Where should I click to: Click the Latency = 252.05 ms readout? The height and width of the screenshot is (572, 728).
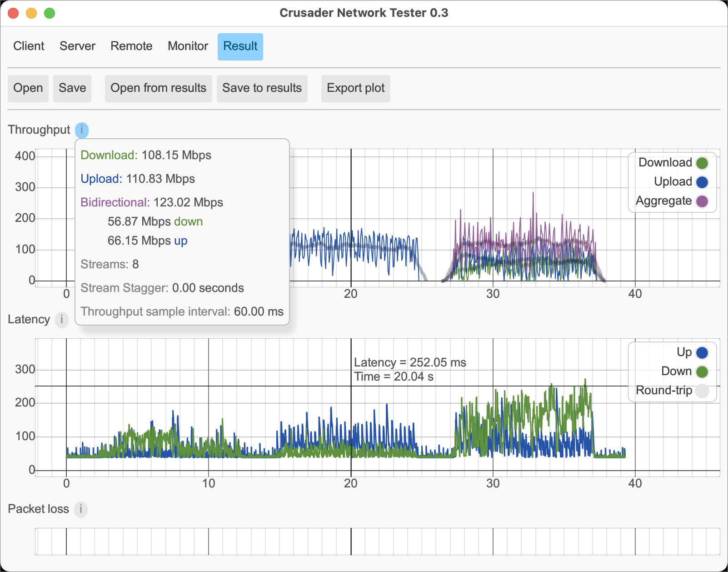(x=410, y=363)
